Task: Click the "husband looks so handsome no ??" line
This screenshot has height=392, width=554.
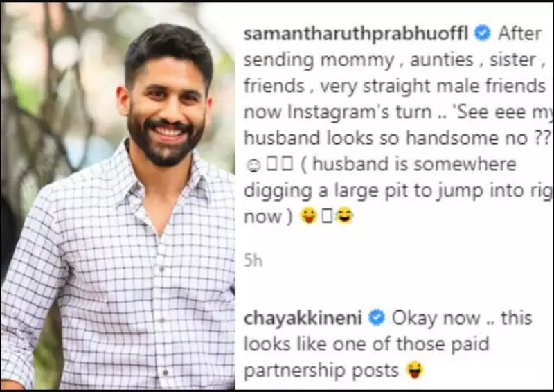Action: (x=397, y=138)
